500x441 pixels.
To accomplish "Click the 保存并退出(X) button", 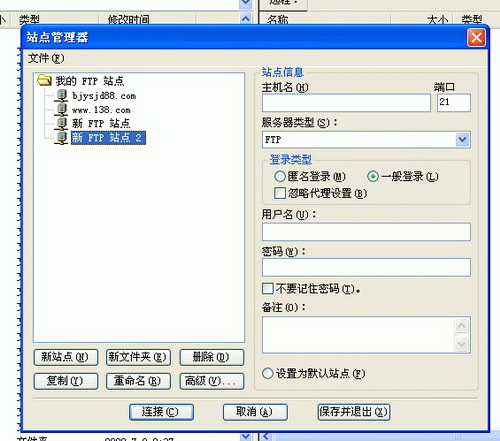I will point(354,412).
